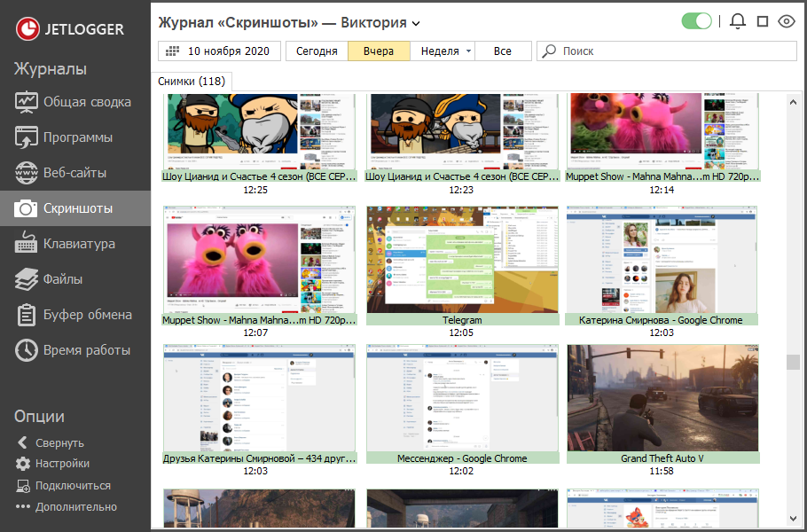Click the scrollbar down arrow
The height and width of the screenshot is (532, 807).
[x=793, y=518]
